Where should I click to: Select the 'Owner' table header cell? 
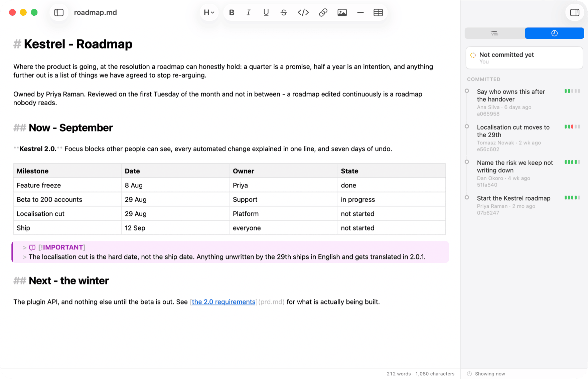(x=284, y=171)
